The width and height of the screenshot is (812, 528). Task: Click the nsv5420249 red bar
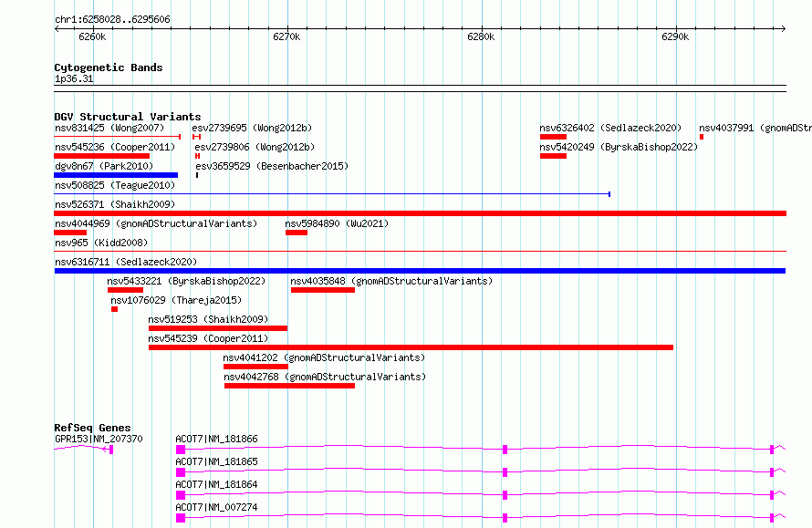[553, 156]
